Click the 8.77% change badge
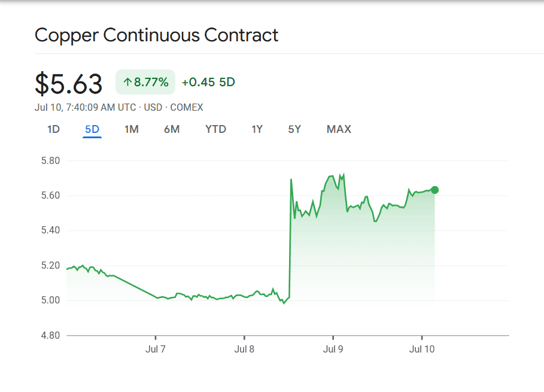The image size is (544, 392). (145, 82)
